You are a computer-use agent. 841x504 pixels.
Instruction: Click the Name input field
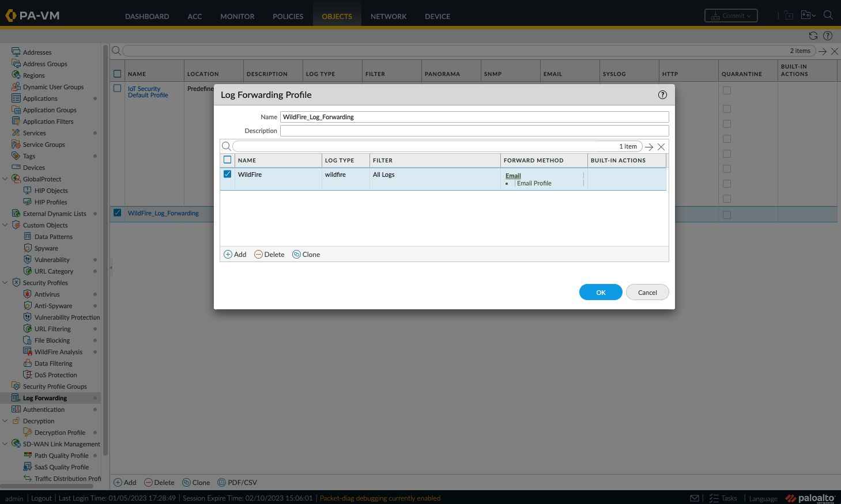(x=474, y=117)
